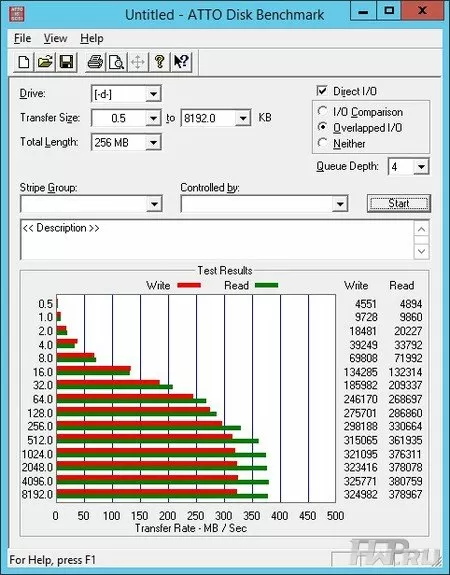
Task: Print using the printer icon
Action: [95, 62]
